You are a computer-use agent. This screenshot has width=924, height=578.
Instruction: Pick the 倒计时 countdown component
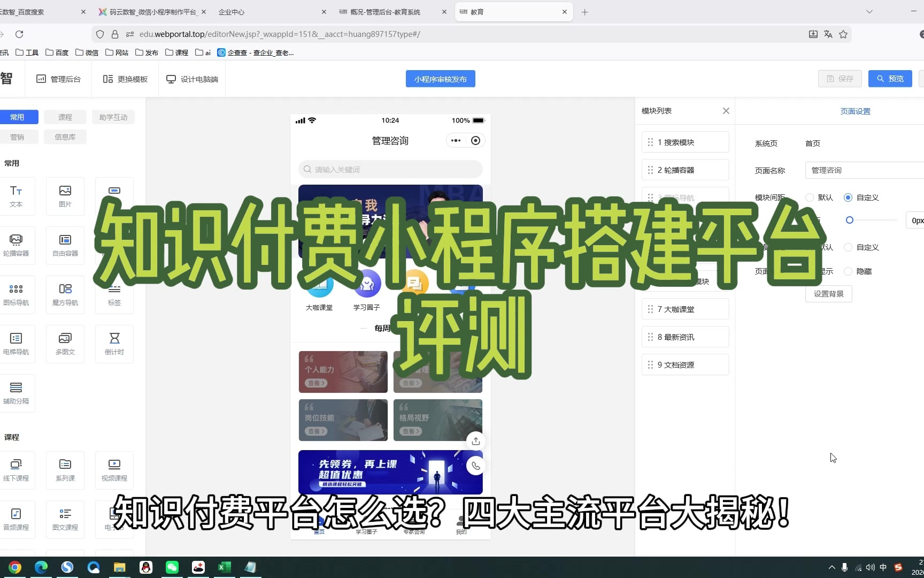tap(114, 344)
